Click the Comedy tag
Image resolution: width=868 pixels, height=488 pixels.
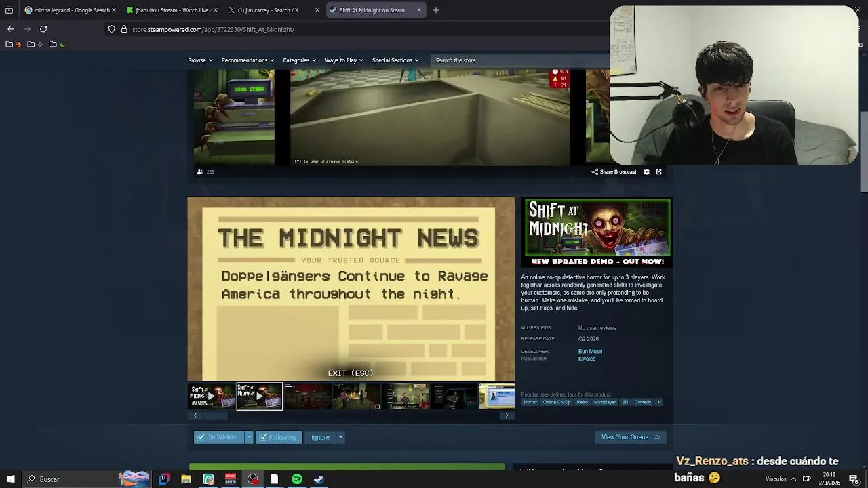642,402
